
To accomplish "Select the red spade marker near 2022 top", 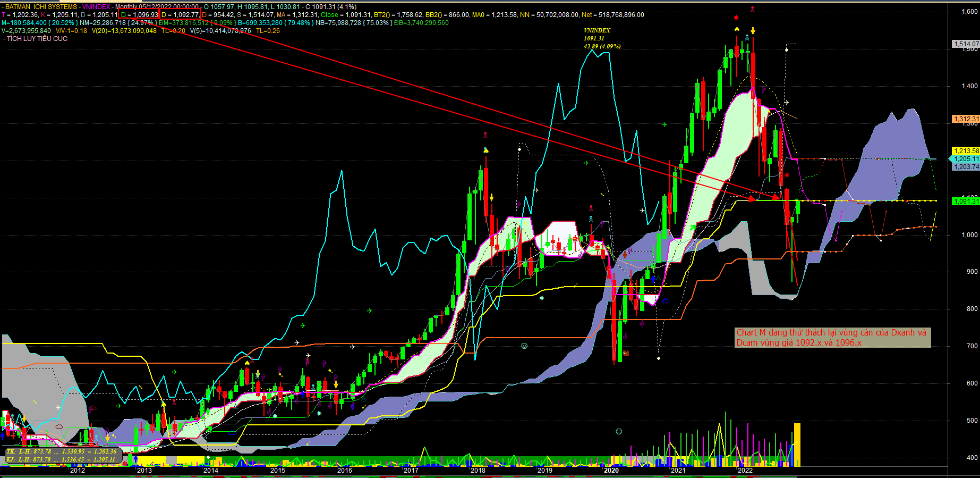I will [736, 18].
